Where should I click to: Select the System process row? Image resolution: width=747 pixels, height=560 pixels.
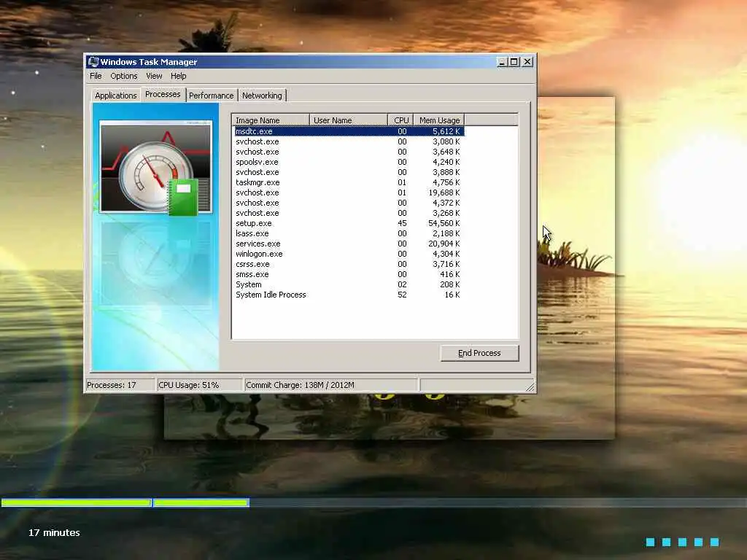coord(349,285)
